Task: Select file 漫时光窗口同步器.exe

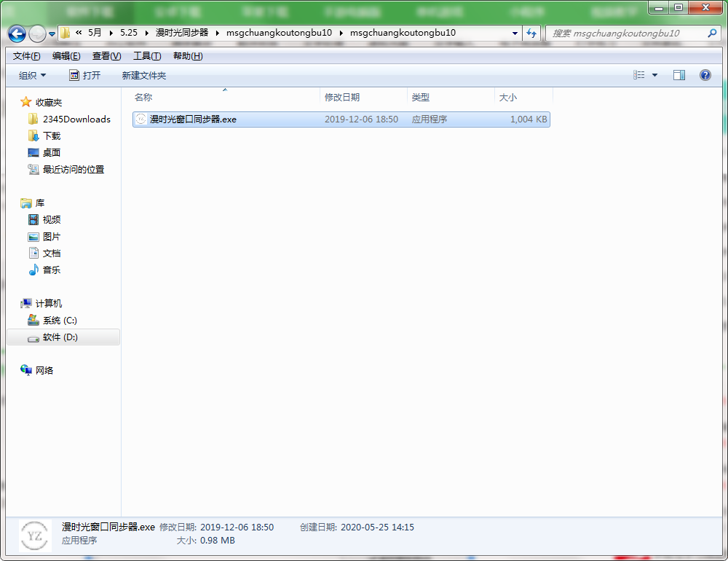Action: click(341, 119)
